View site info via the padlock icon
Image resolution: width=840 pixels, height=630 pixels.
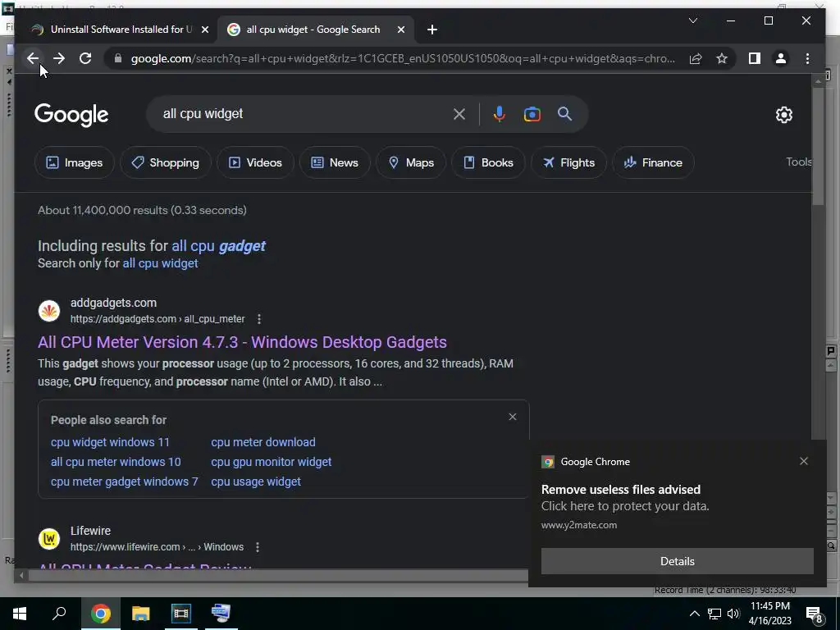pos(118,58)
